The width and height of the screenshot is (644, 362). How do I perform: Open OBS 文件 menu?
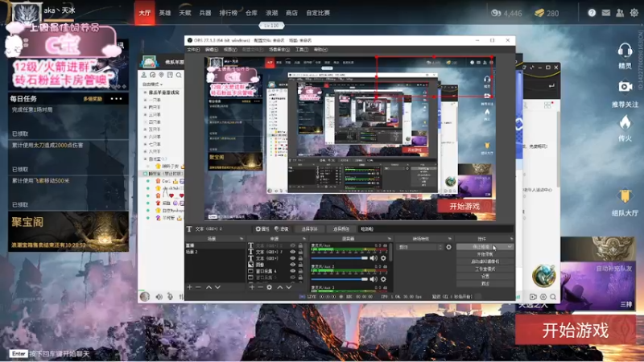pyautogui.click(x=193, y=50)
